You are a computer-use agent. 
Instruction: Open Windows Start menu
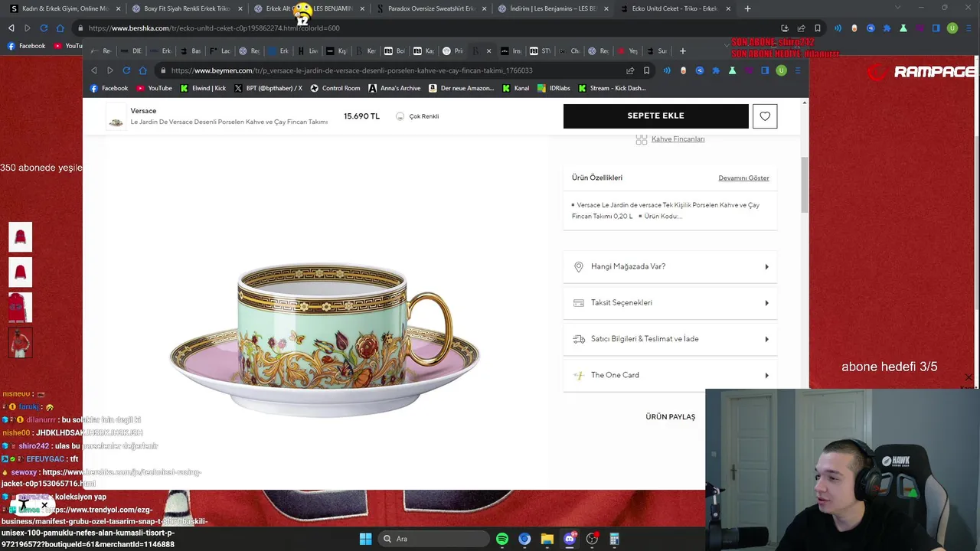tap(365, 539)
